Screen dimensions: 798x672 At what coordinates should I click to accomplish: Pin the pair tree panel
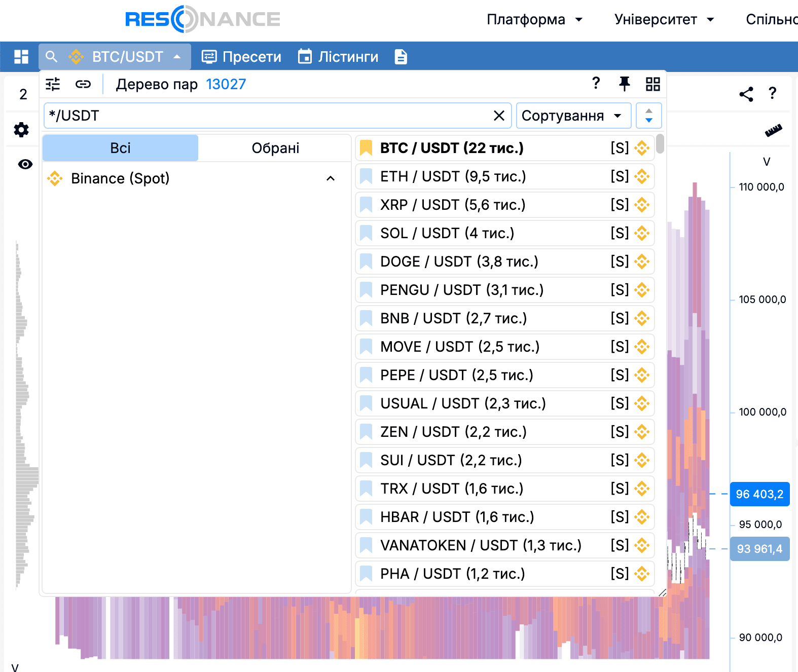[625, 84]
